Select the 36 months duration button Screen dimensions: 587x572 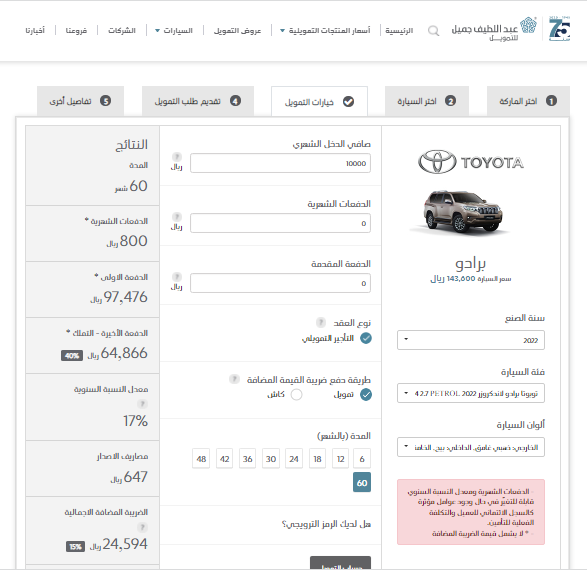(247, 459)
